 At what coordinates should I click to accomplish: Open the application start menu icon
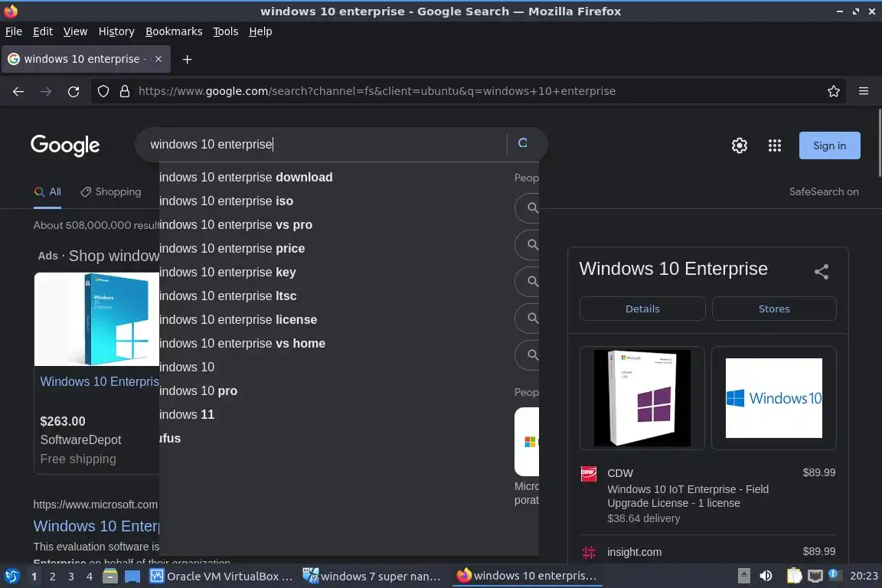tap(11, 577)
